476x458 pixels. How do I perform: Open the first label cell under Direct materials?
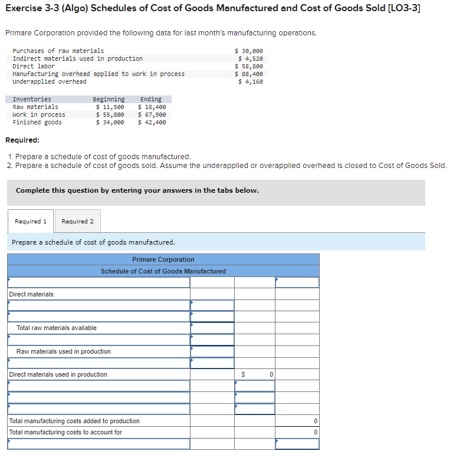coord(98,304)
